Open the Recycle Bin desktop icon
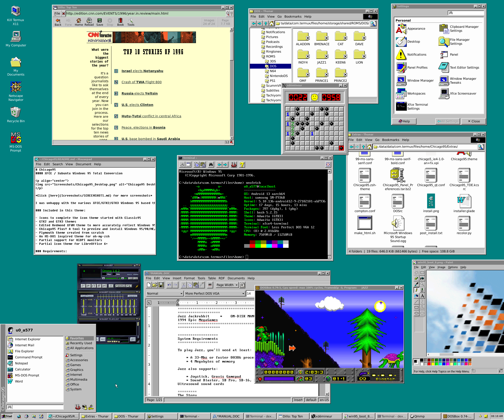The width and height of the screenshot is (504, 420). 16,115
